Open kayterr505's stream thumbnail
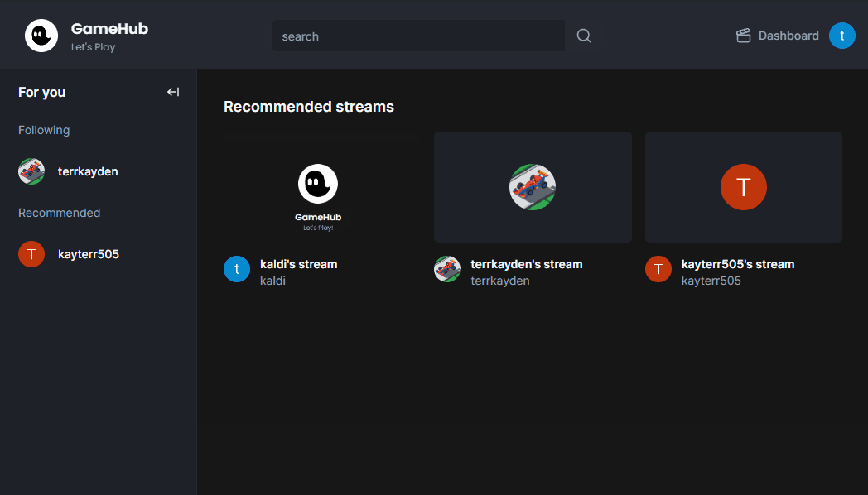 pyautogui.click(x=744, y=187)
